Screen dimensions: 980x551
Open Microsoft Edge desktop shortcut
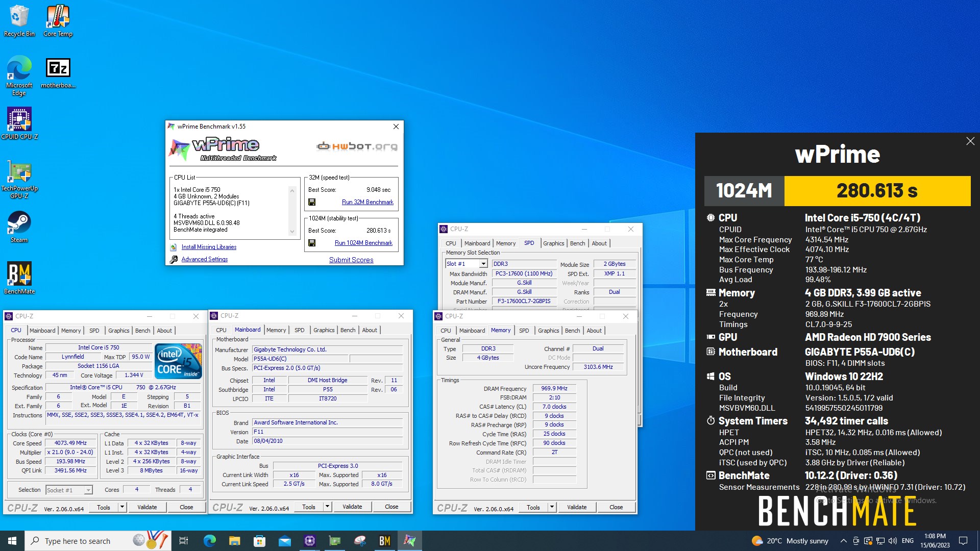click(x=19, y=75)
